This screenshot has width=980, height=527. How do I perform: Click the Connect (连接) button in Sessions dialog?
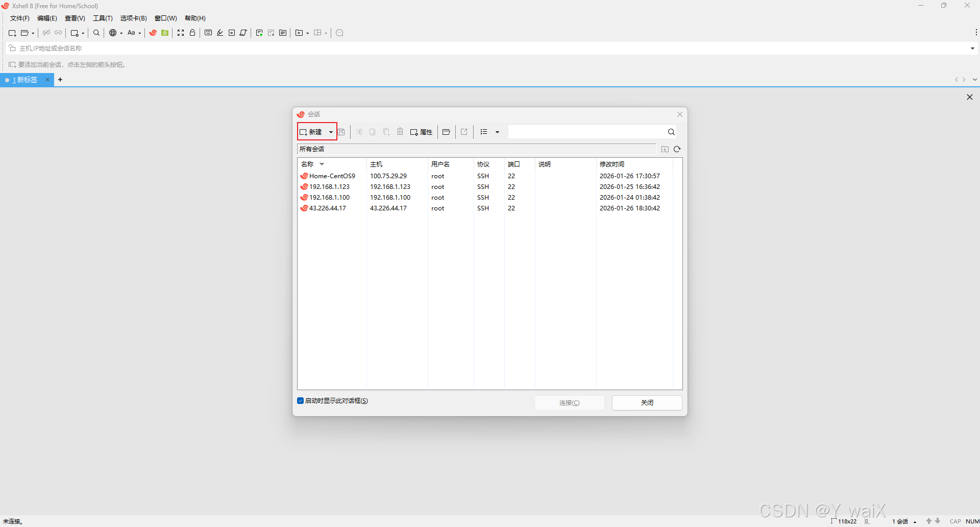(570, 403)
